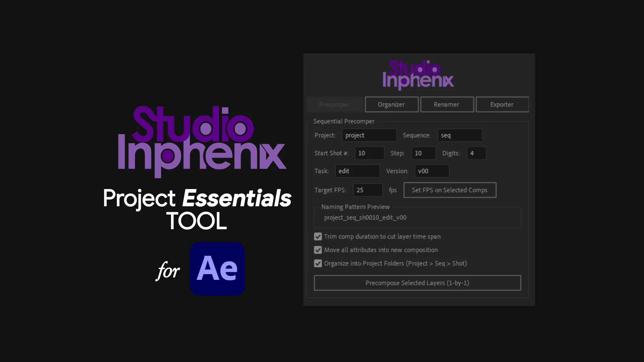644x362 pixels.
Task: Click the Version input field
Action: pyautogui.click(x=432, y=171)
